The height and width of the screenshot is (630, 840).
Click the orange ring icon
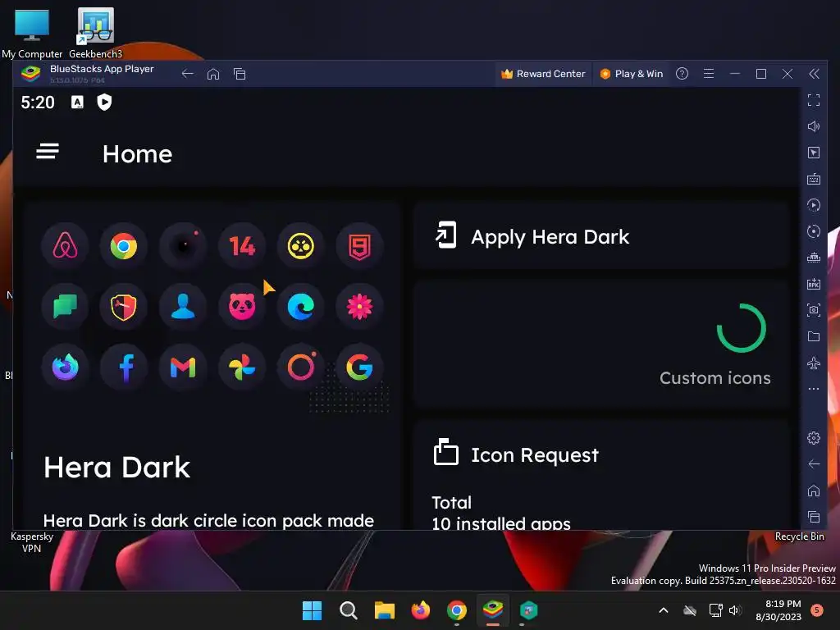(300, 367)
